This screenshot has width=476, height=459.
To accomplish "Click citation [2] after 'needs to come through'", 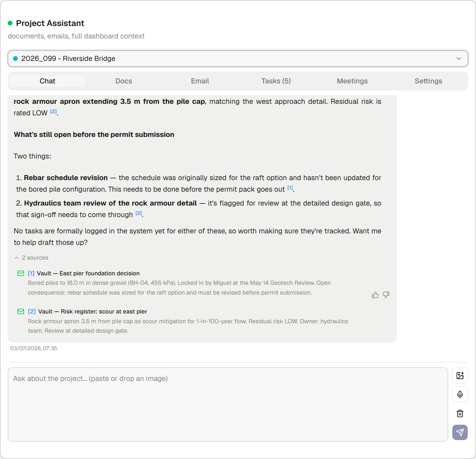I will click(139, 213).
